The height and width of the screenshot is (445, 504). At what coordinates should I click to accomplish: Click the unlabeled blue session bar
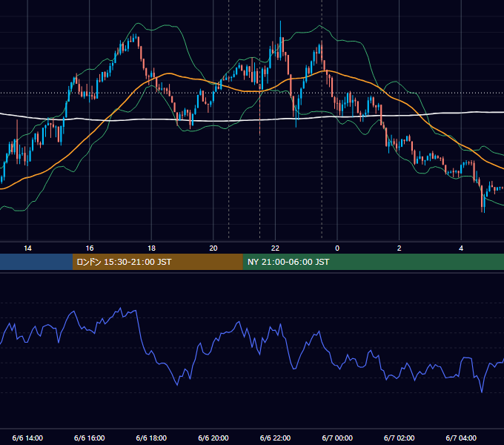[x=36, y=262]
